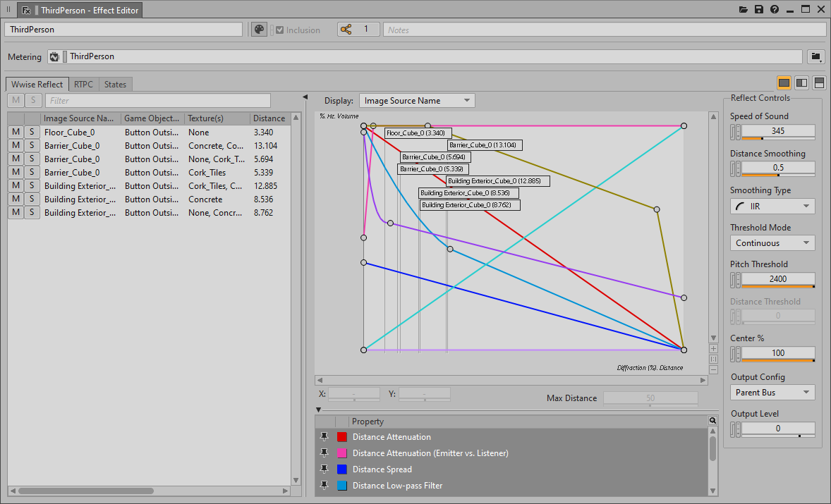Click the search icon in Property header
Image resolution: width=831 pixels, height=504 pixels.
point(712,421)
